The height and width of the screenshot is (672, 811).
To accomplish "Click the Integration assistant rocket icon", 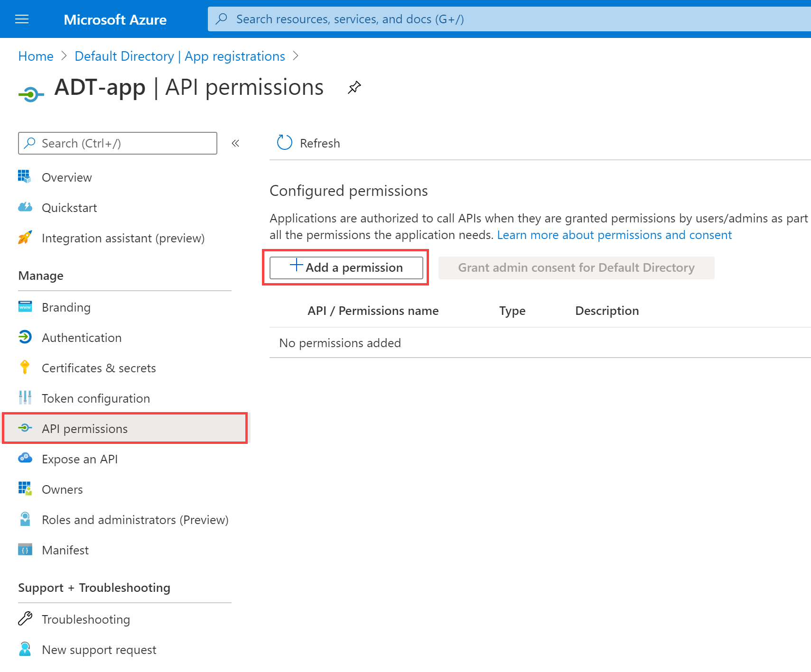I will pos(25,237).
